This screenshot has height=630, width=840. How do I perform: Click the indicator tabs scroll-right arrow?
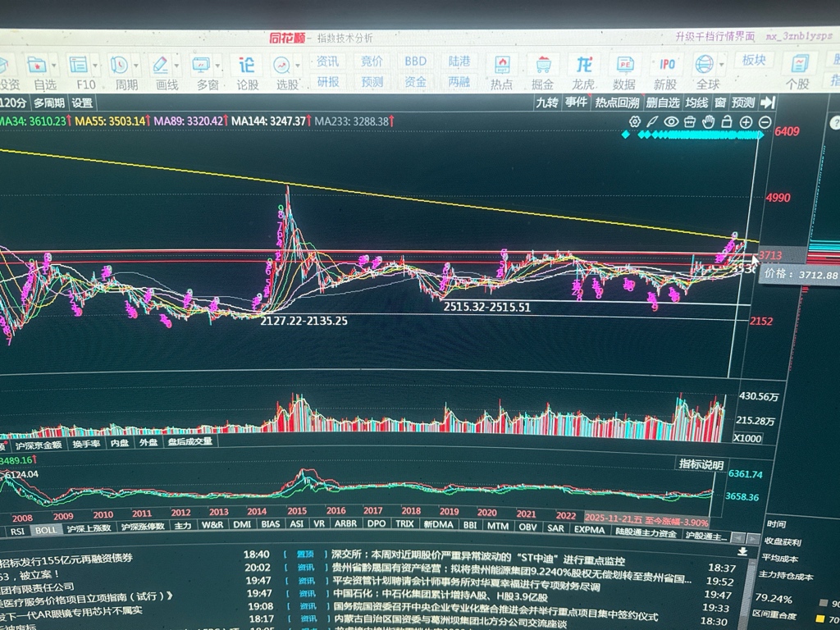pos(752,538)
